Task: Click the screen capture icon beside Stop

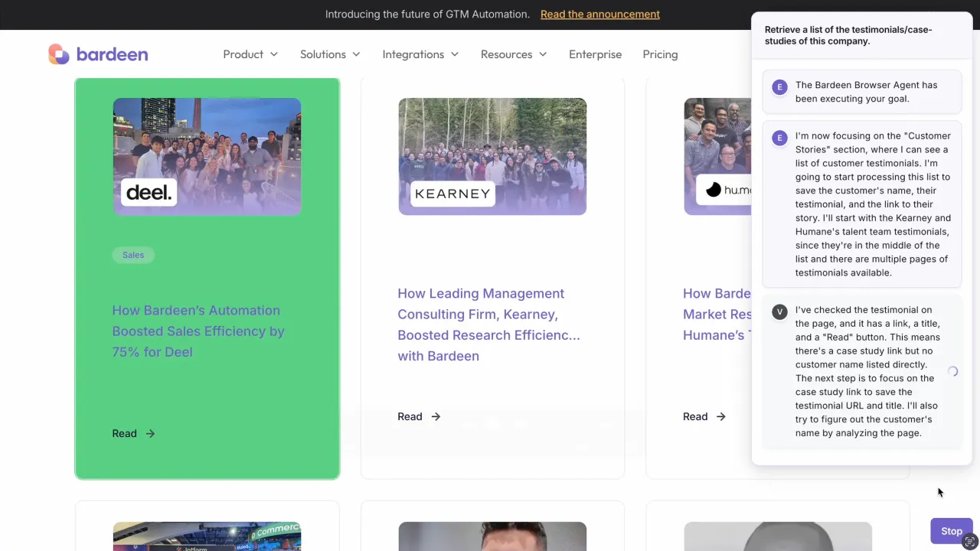Action: coord(970,541)
